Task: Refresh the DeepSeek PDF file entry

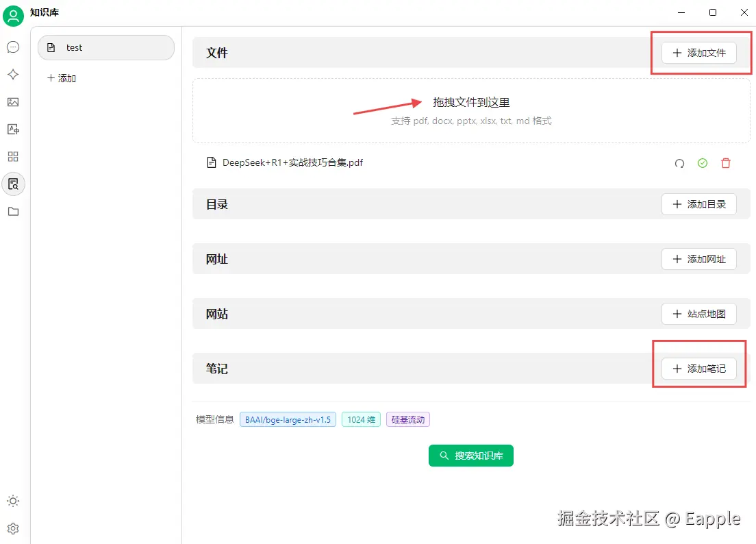Action: coord(679,164)
